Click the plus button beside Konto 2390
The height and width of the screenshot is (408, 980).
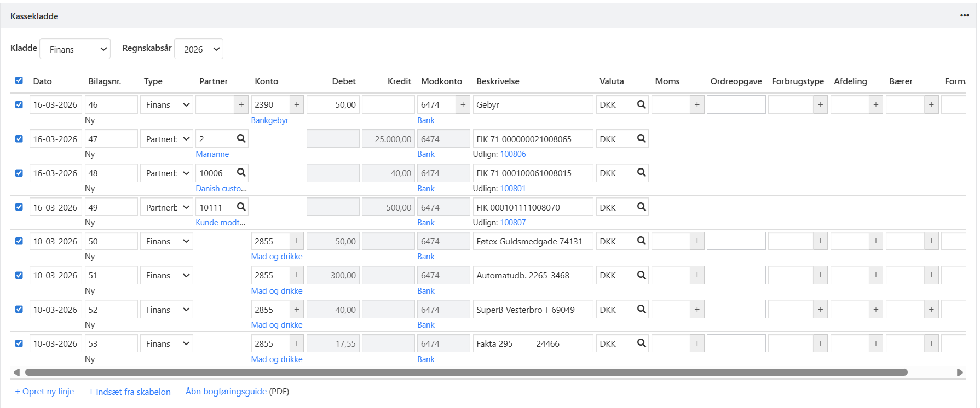tap(297, 104)
